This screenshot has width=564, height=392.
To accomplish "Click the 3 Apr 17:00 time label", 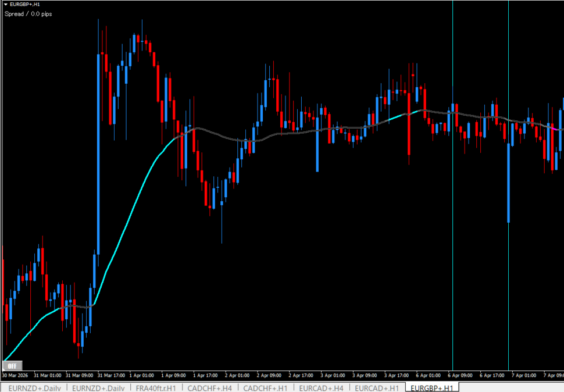I will (395, 375).
